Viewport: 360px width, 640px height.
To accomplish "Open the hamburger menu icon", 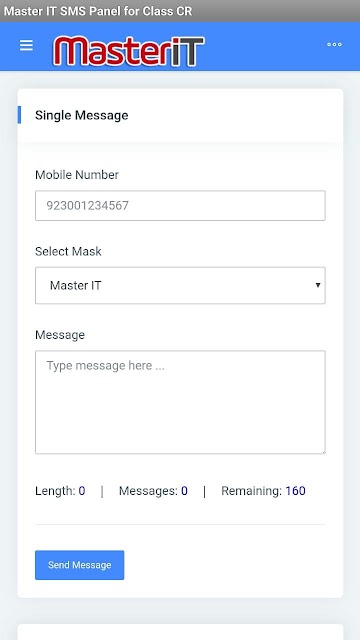I will 26,45.
